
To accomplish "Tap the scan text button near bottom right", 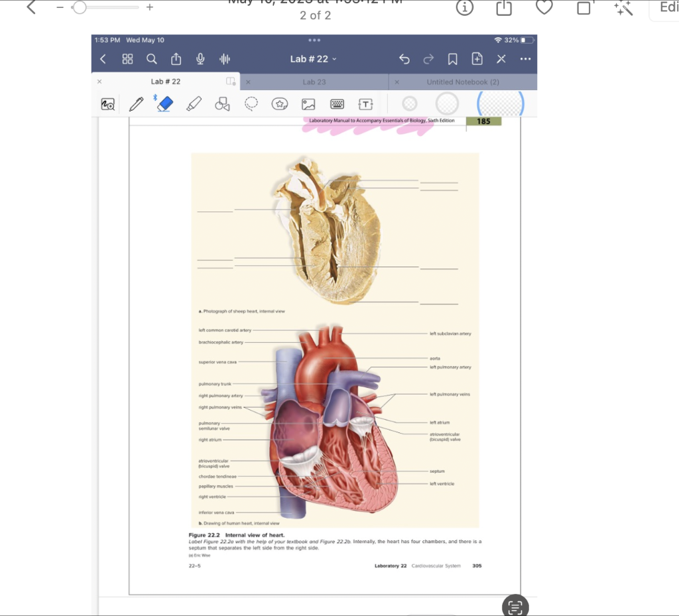I will pyautogui.click(x=515, y=605).
